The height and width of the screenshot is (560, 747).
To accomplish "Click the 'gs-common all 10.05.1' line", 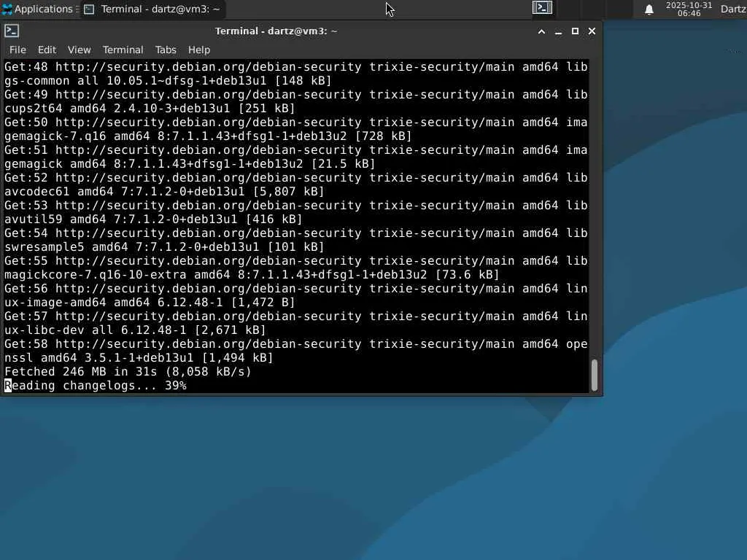I will point(168,80).
